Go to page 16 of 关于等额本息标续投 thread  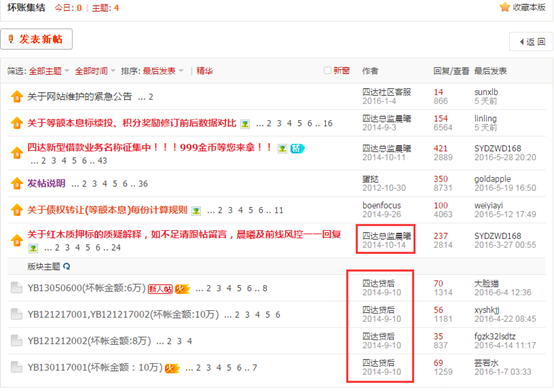click(x=328, y=123)
